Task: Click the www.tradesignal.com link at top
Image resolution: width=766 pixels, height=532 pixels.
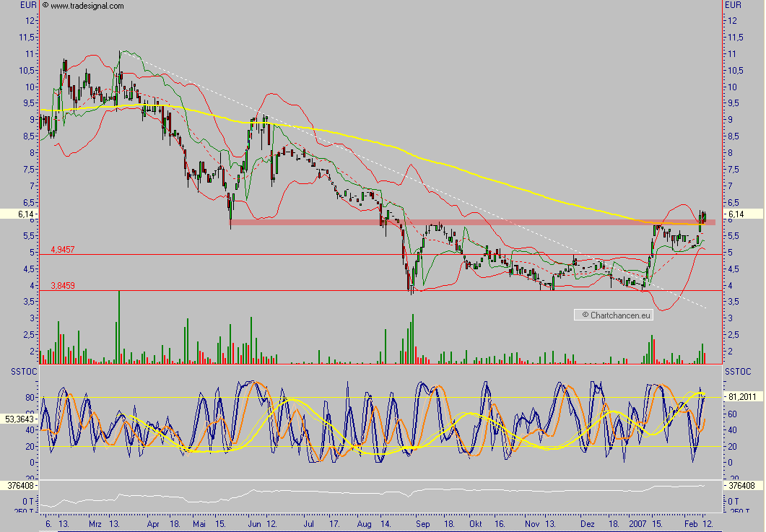Action: [87, 6]
